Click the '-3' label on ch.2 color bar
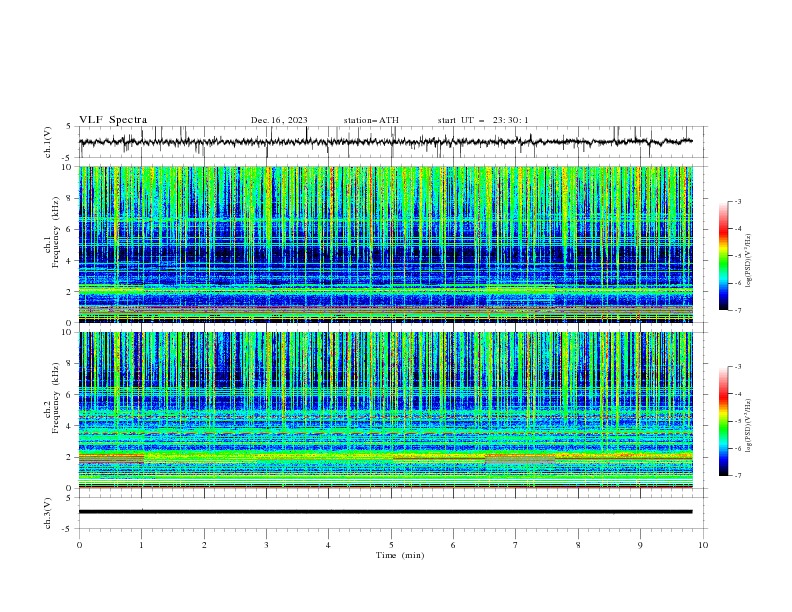The width and height of the screenshot is (792, 612). pos(738,367)
